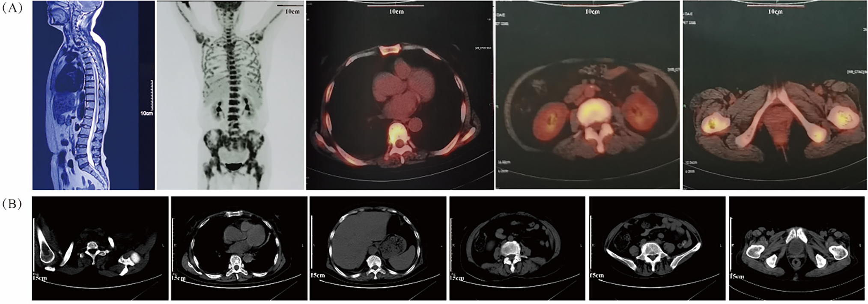Viewport: 868px width, 304px height.
Task: Click the 15cm scale label on the liver CT
Action: pyautogui.click(x=317, y=275)
